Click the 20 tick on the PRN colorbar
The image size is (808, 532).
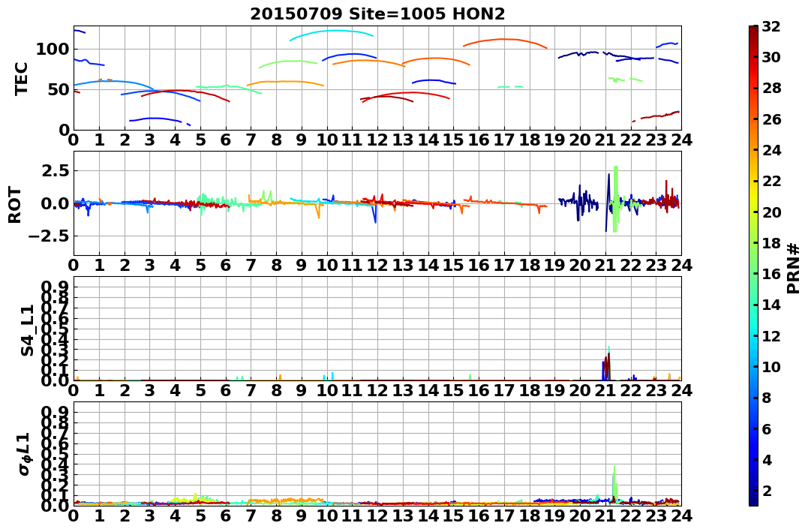click(772, 212)
